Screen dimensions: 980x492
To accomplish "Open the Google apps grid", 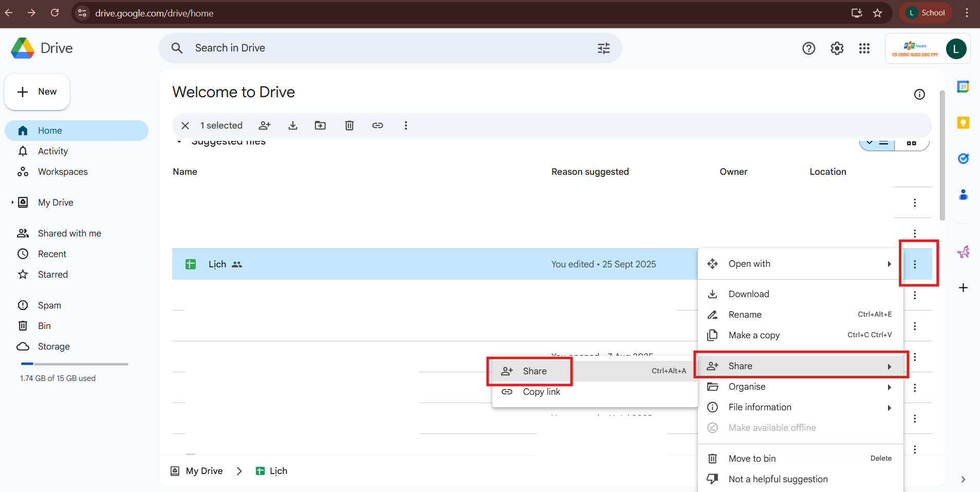I will click(864, 48).
